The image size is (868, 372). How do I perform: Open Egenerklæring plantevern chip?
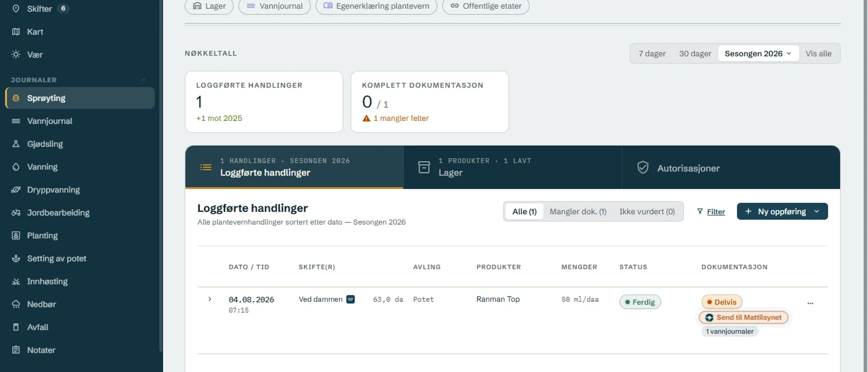coord(376,6)
